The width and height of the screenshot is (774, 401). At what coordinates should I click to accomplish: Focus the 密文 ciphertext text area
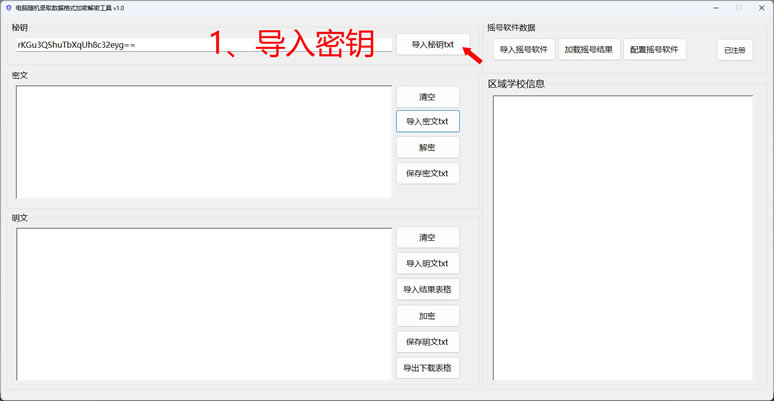(x=203, y=140)
